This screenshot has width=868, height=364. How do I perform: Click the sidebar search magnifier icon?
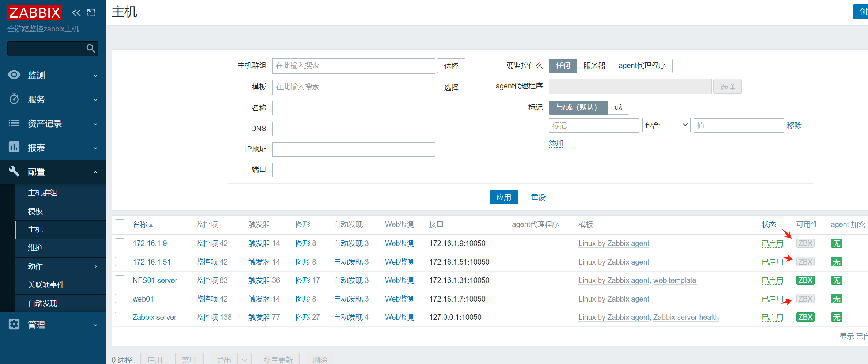pyautogui.click(x=91, y=48)
